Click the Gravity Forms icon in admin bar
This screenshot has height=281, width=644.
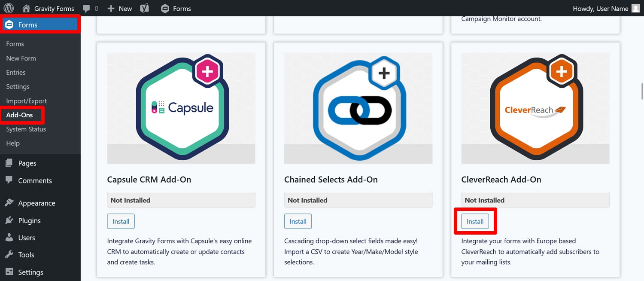click(165, 9)
